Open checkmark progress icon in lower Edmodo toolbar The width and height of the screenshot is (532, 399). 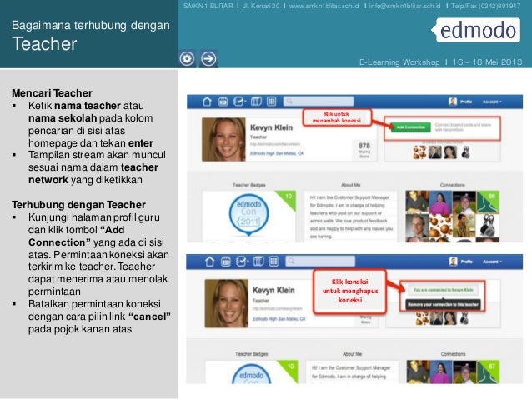[x=242, y=262]
